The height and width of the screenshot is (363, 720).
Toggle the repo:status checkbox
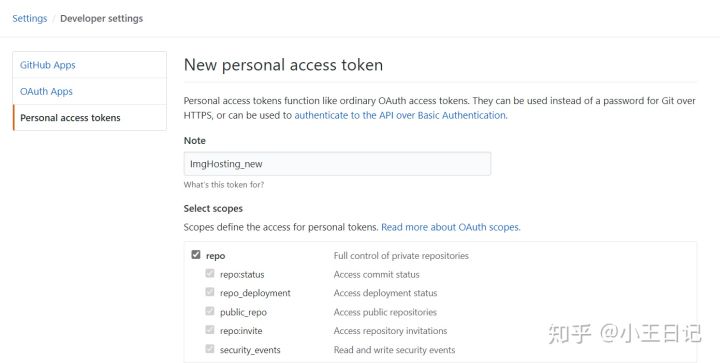pyautogui.click(x=210, y=274)
